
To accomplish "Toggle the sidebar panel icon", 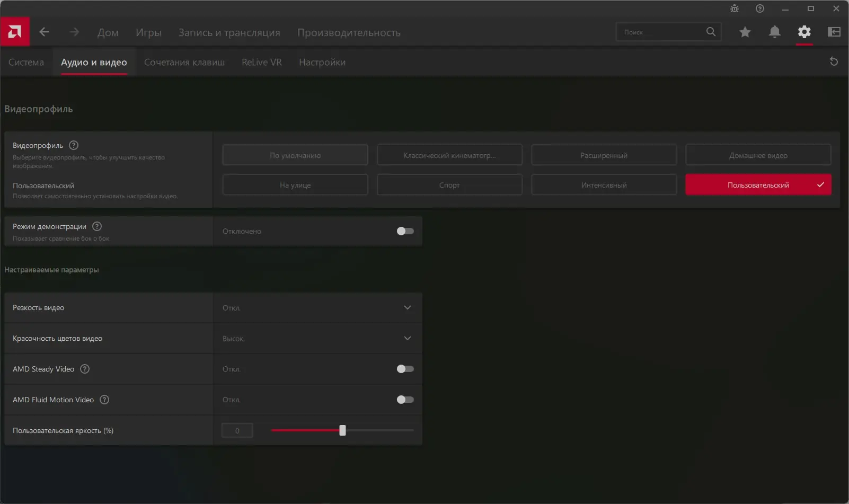I will click(x=834, y=32).
